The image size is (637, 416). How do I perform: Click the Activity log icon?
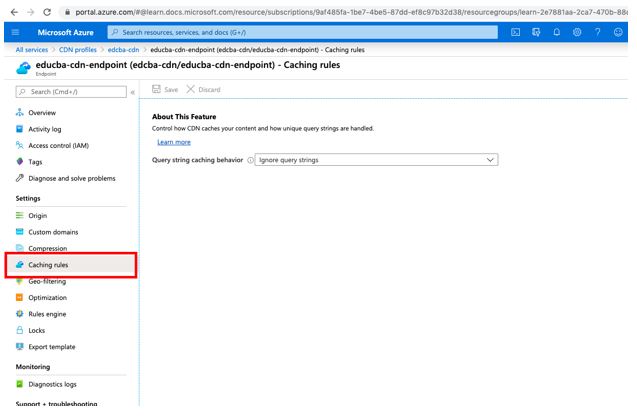[x=20, y=129]
